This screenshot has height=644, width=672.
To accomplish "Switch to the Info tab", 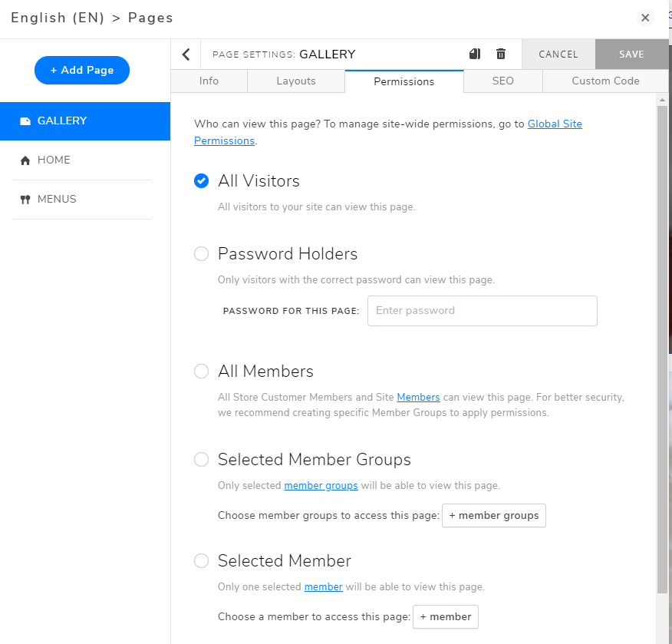I will [x=209, y=81].
